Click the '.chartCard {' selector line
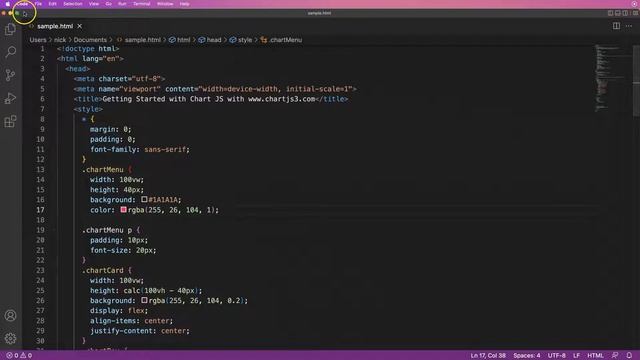The height and width of the screenshot is (360, 640). click(x=107, y=270)
